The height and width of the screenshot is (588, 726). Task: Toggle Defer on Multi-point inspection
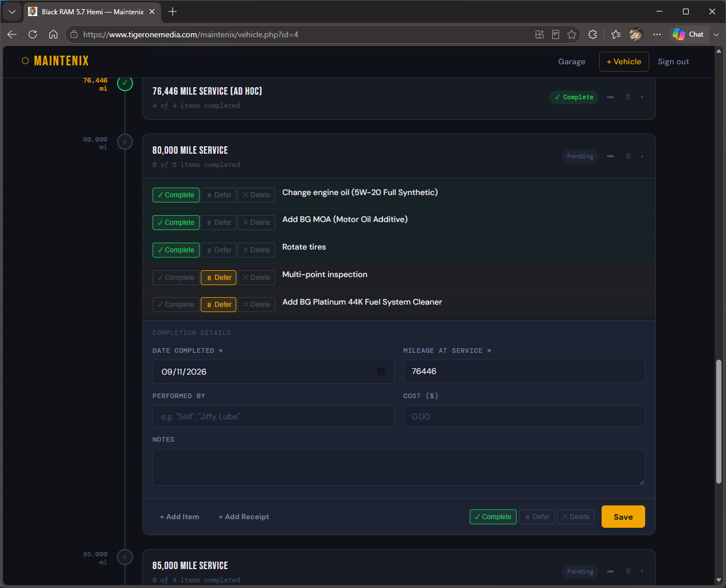point(218,278)
